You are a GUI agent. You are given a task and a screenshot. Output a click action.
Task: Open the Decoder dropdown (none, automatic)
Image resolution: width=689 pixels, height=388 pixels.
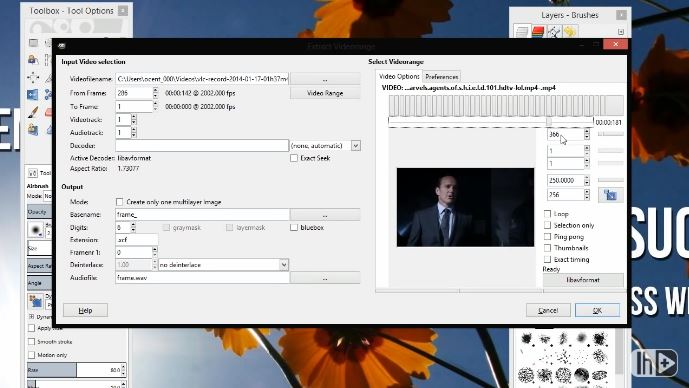tap(355, 145)
